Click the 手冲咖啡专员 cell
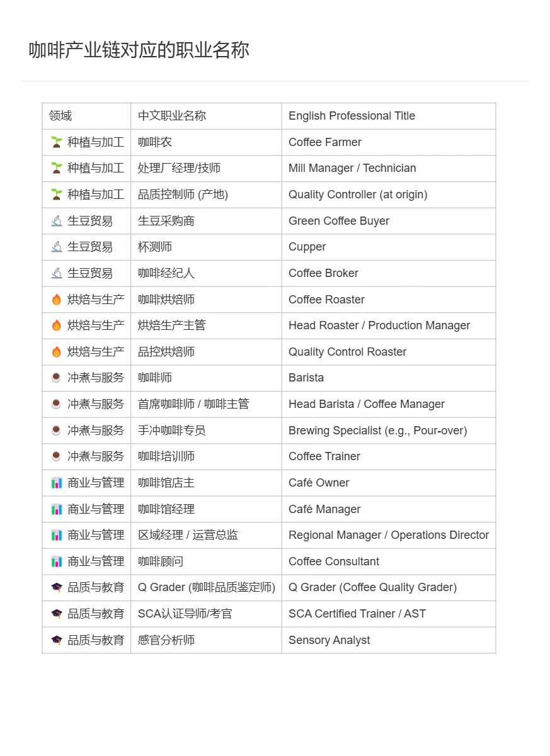Viewport: 550px width, 756px height. click(206, 431)
